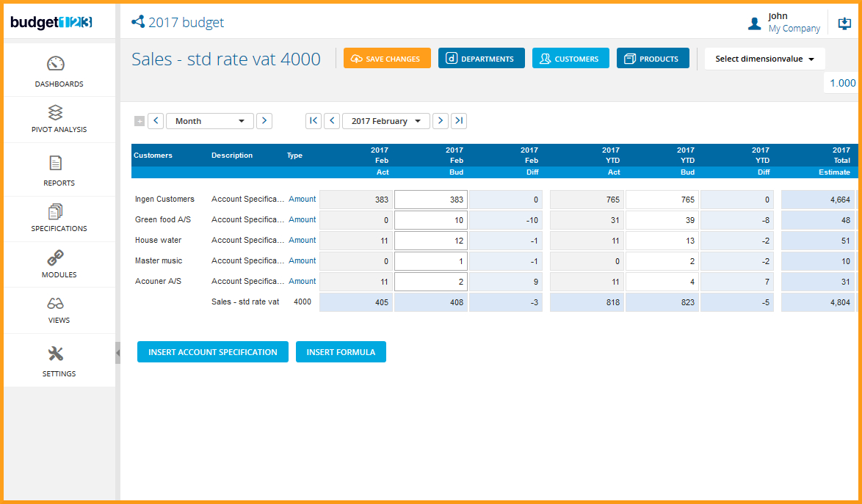Jump to last period with skip-forward arrow
Image resolution: width=862 pixels, height=504 pixels.
click(459, 121)
